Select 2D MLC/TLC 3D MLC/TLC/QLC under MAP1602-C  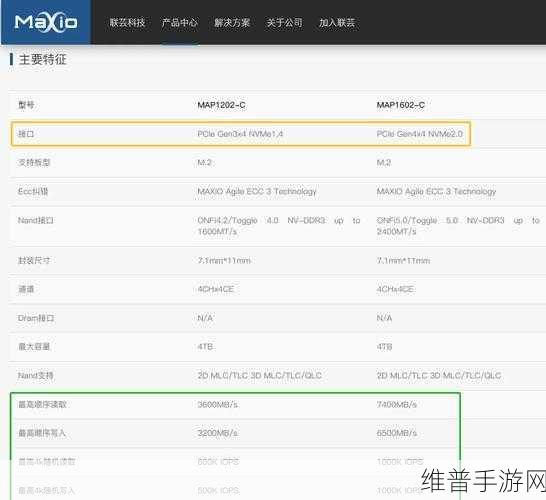[439, 376]
